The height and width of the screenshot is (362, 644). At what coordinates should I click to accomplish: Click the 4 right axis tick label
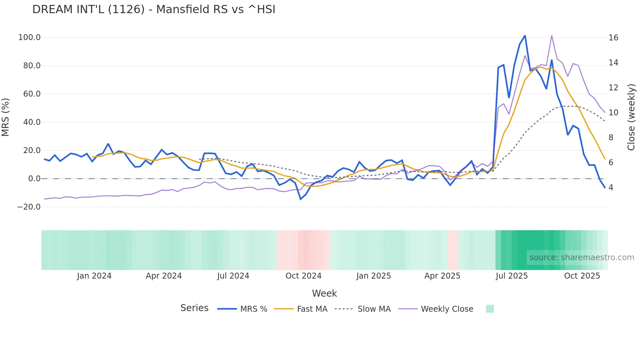click(611, 188)
